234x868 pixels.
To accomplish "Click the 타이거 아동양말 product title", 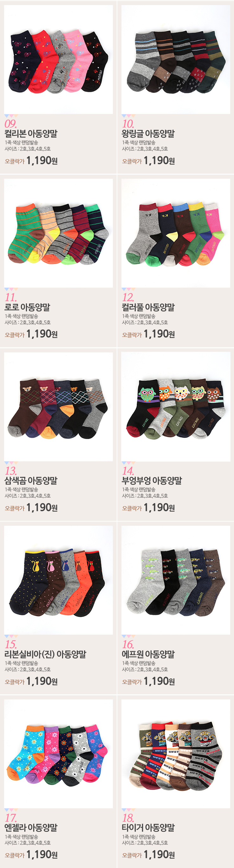I will tap(148, 827).
